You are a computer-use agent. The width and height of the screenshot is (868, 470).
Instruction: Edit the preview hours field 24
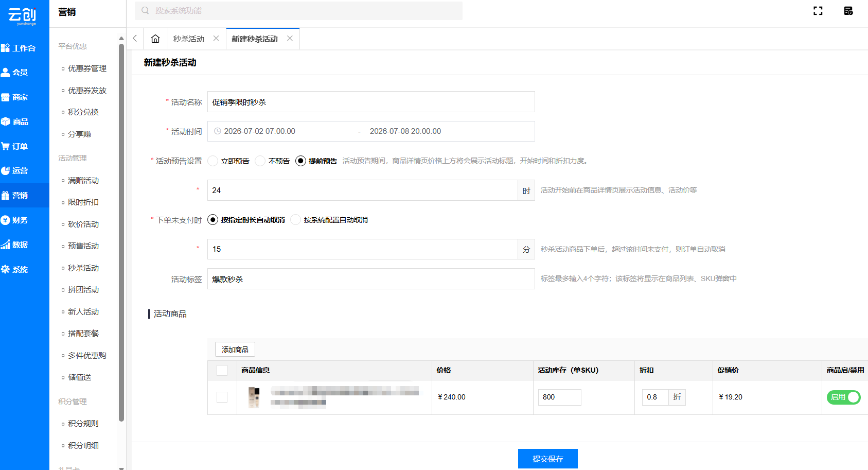pos(362,190)
